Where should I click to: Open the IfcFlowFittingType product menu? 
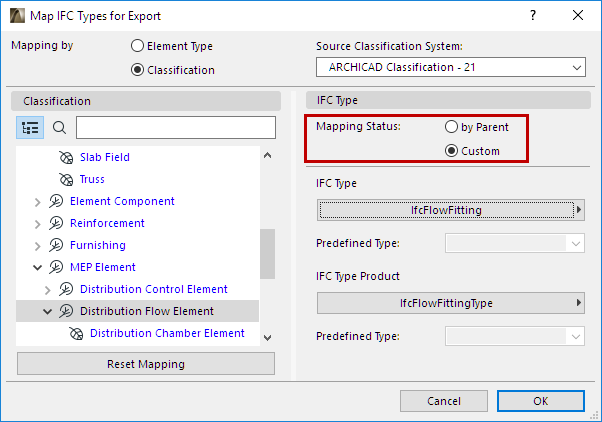tap(450, 303)
